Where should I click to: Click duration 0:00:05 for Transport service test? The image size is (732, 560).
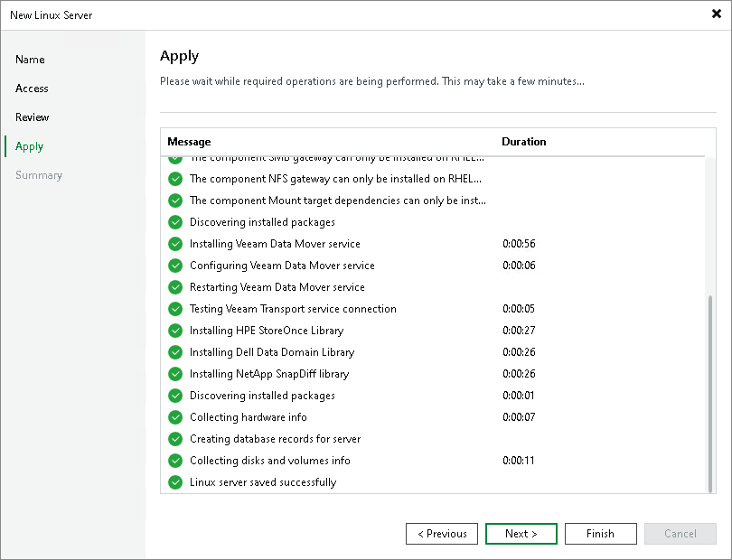point(519,309)
